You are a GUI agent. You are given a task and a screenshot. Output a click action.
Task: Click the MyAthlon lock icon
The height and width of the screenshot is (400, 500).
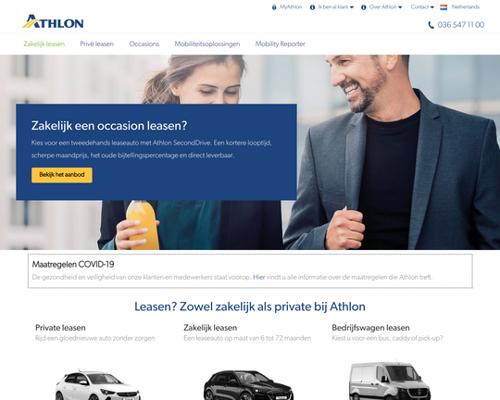point(274,7)
